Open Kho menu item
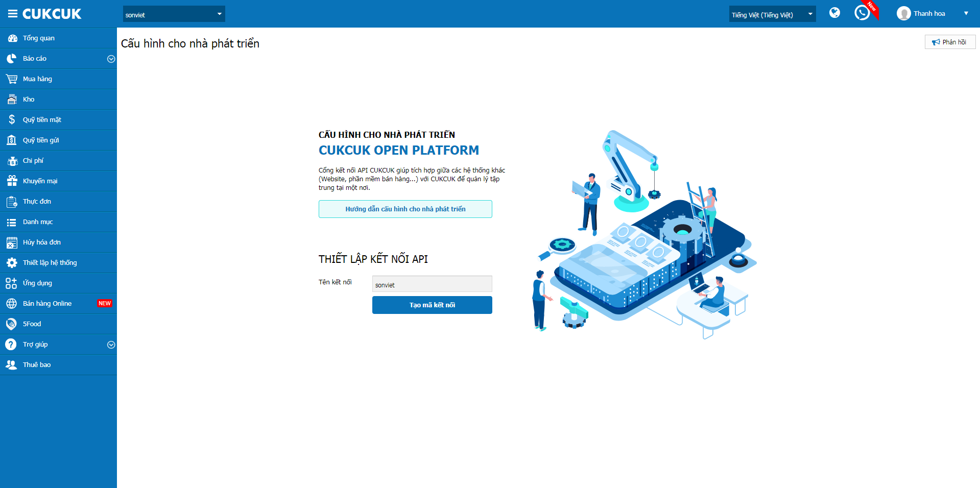The width and height of the screenshot is (980, 488). [58, 100]
